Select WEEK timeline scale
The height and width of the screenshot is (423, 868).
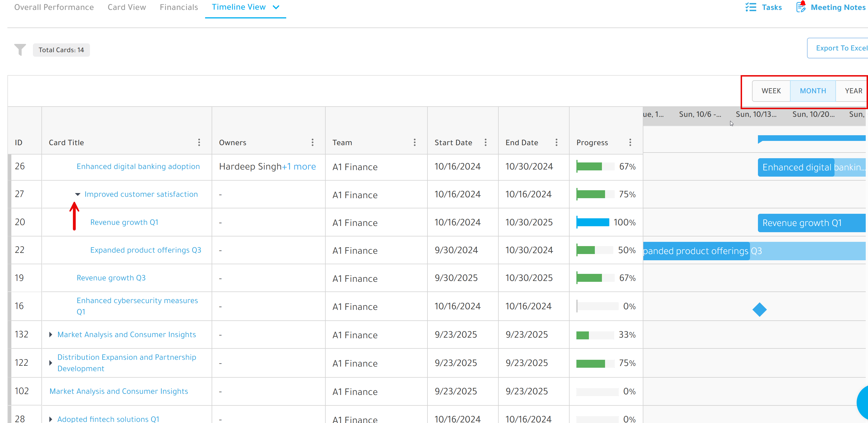(771, 91)
